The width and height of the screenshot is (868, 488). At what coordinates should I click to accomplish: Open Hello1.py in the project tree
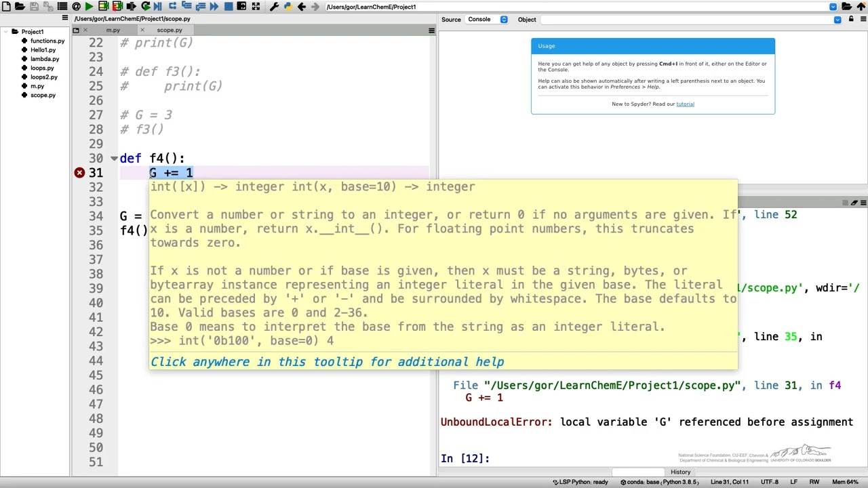click(43, 50)
